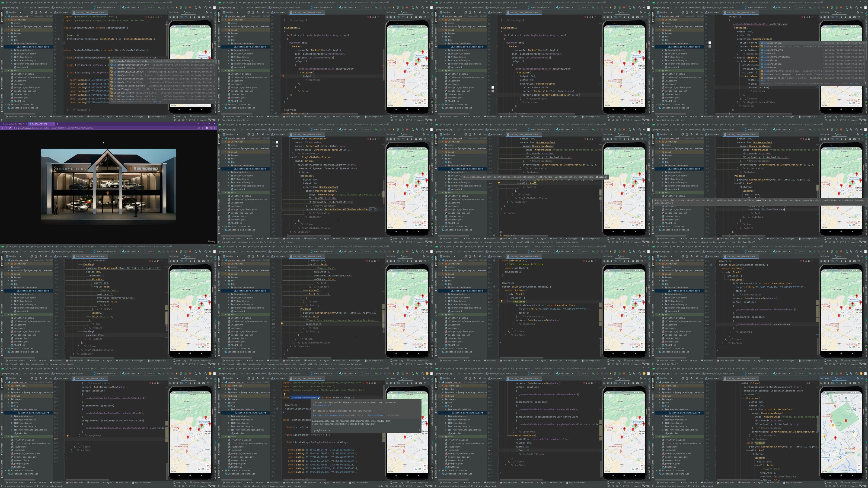This screenshot has height=488, width=868.
Task: Click Documentation link in key parameter tooltip
Action: pos(322,405)
